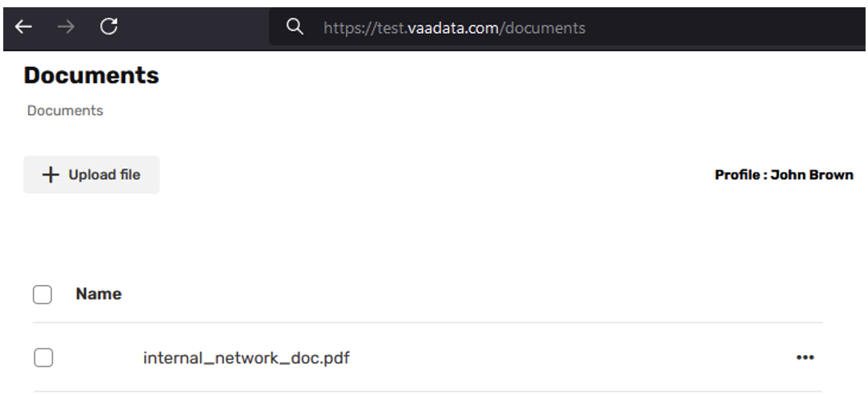Viewport: 868px width, 395px height.
Task: Click the /documents path in the URL
Action: 543,28
